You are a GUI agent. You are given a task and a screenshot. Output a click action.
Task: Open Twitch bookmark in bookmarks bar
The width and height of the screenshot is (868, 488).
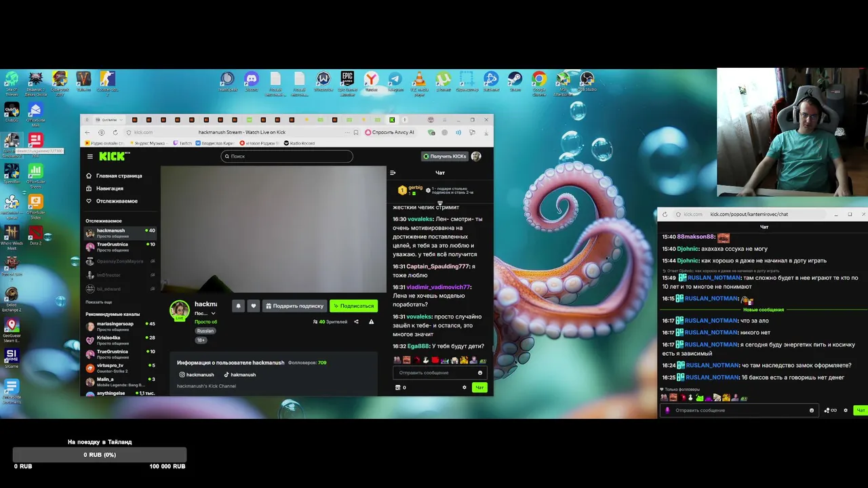[x=182, y=143]
